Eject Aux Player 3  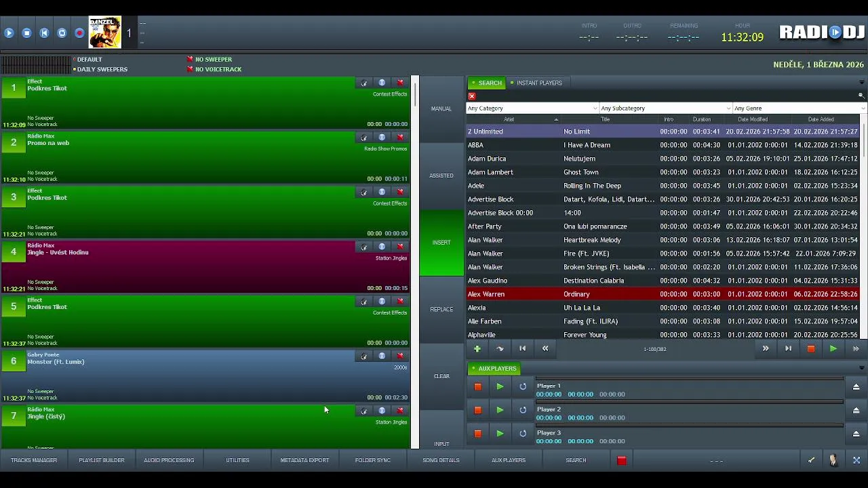[x=856, y=434]
